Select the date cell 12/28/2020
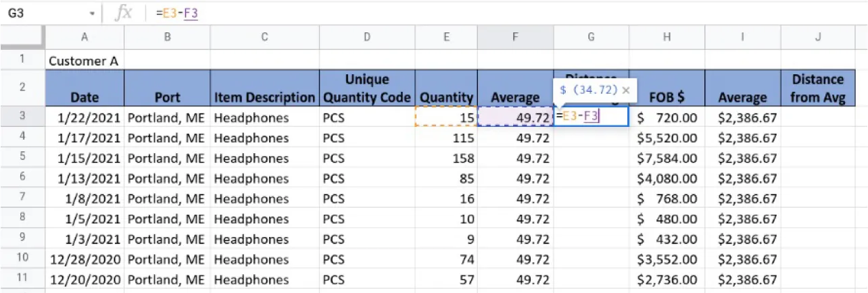The width and height of the screenshot is (868, 293). 85,260
